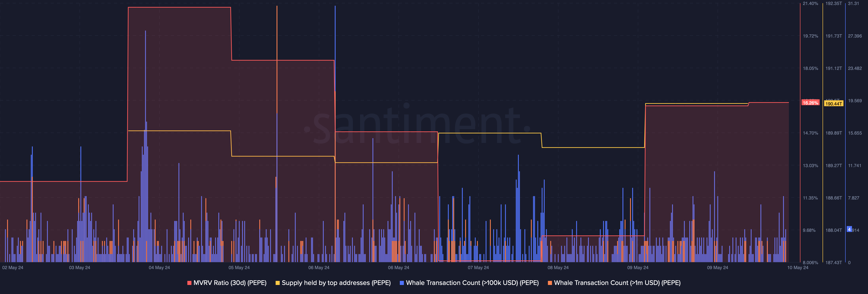The height and width of the screenshot is (294, 868).
Task: Click the 188.04T axis value
Action: pyautogui.click(x=834, y=230)
